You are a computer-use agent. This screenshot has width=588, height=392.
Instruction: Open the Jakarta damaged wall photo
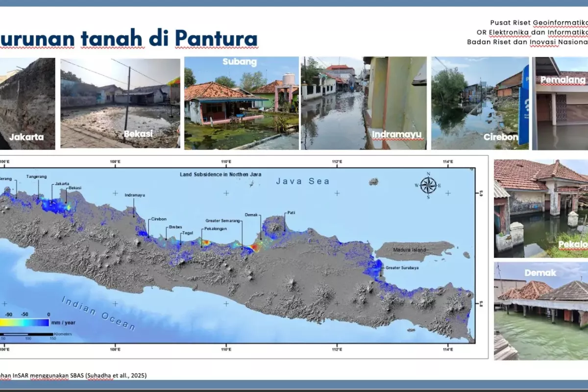tap(27, 103)
